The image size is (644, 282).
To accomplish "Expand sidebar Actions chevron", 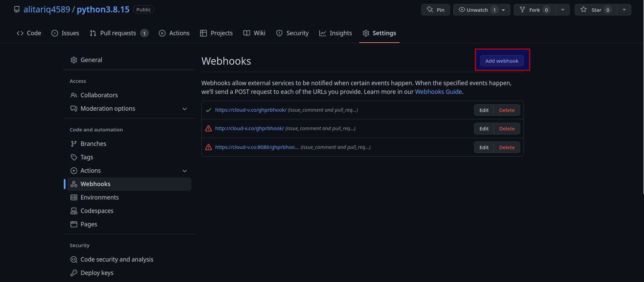I will click(x=185, y=171).
